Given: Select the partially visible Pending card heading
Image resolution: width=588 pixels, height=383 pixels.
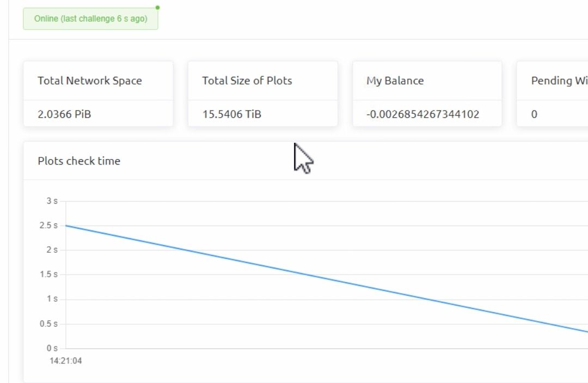Looking at the screenshot, I should (x=559, y=81).
